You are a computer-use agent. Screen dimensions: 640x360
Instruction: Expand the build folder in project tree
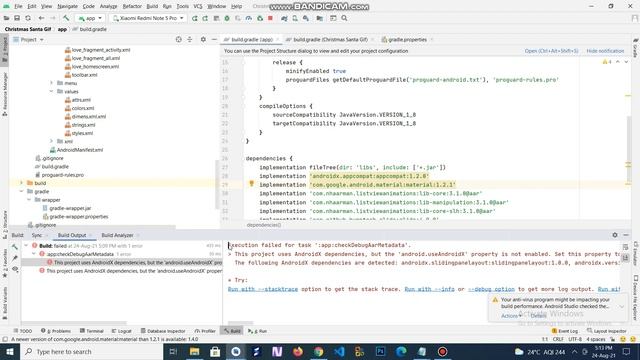22,183
